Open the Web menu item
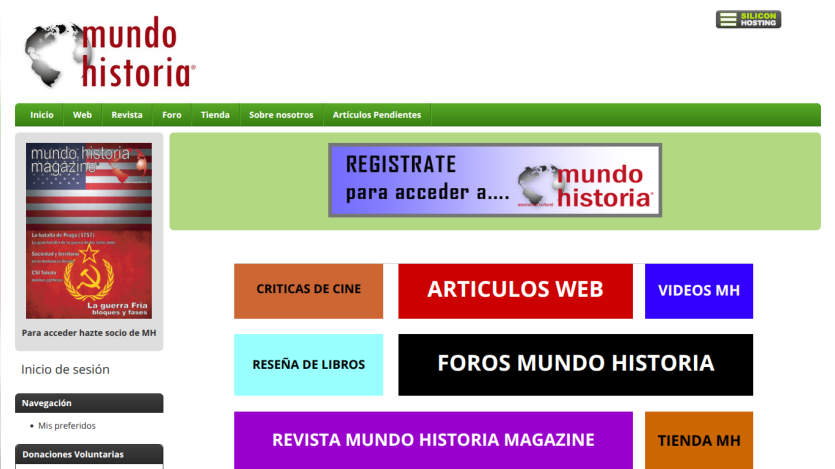 point(82,115)
